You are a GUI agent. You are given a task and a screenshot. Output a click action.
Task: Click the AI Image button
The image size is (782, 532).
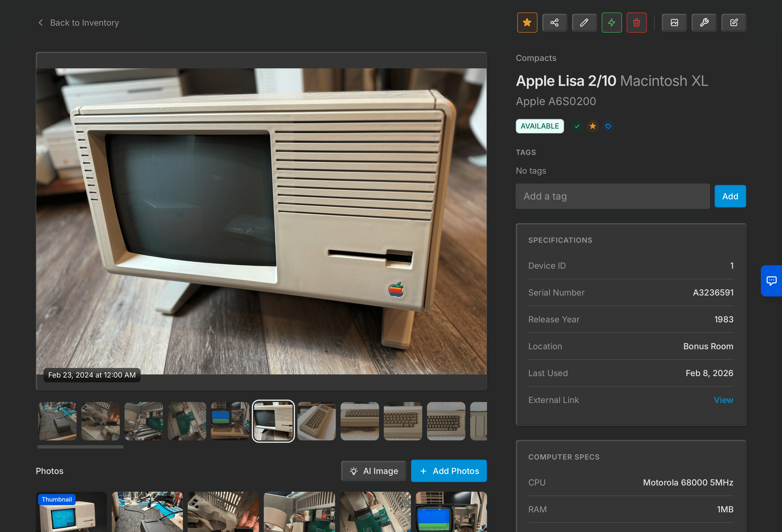tap(373, 471)
